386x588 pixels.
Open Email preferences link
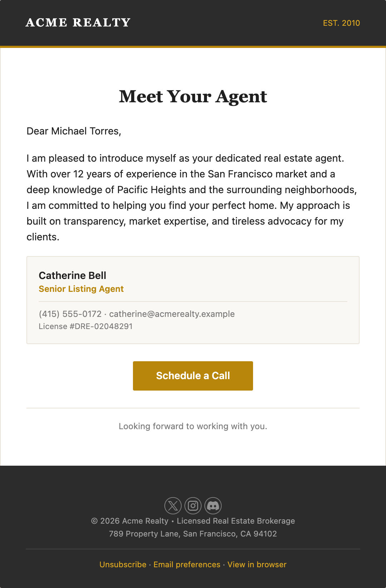click(187, 564)
